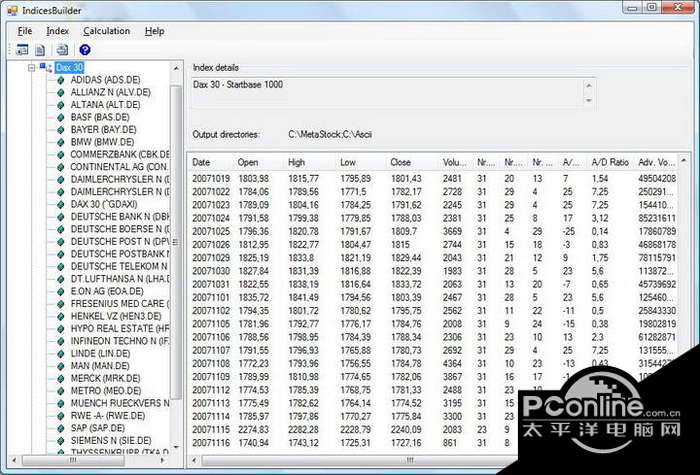The image size is (700, 475).
Task: Click the data table vertical scroll-up arrow
Action: [683, 160]
